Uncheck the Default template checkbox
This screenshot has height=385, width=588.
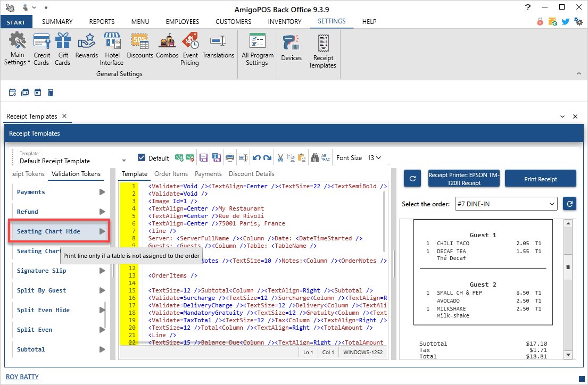(x=142, y=158)
